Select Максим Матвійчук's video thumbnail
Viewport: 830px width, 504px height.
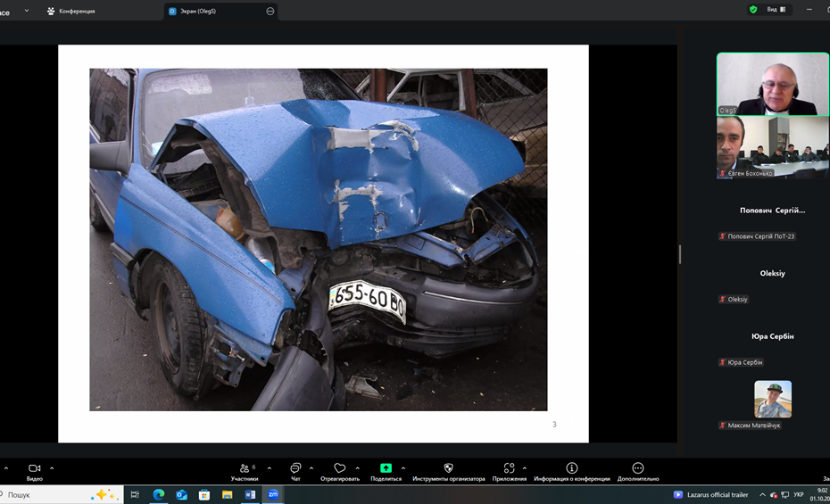click(x=772, y=400)
